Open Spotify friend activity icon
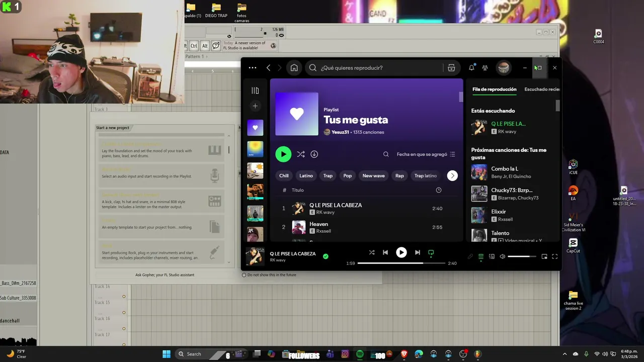 [x=485, y=68]
